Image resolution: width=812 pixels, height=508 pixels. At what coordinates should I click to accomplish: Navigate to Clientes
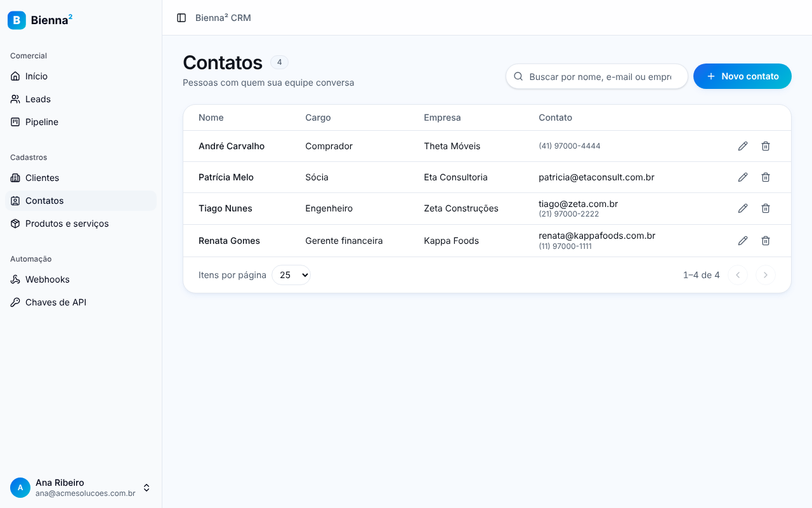click(x=81, y=178)
